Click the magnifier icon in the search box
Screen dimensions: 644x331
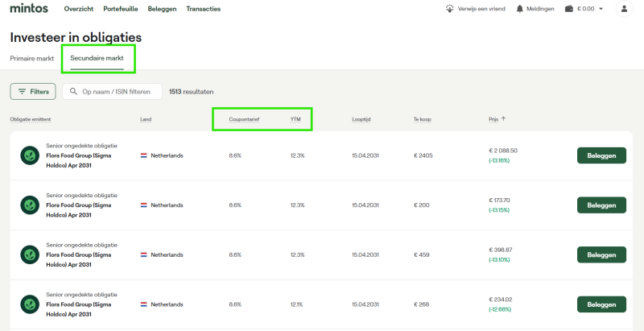coord(73,91)
